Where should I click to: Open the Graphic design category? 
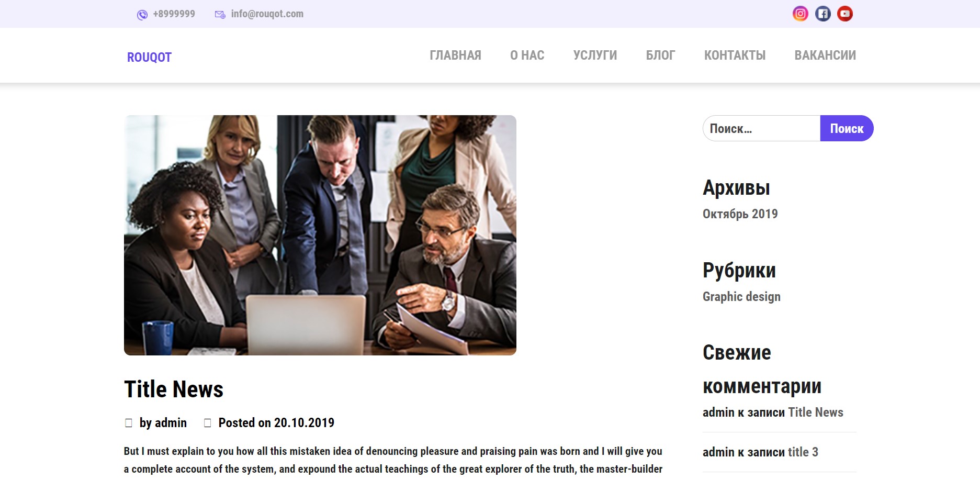[x=741, y=297]
